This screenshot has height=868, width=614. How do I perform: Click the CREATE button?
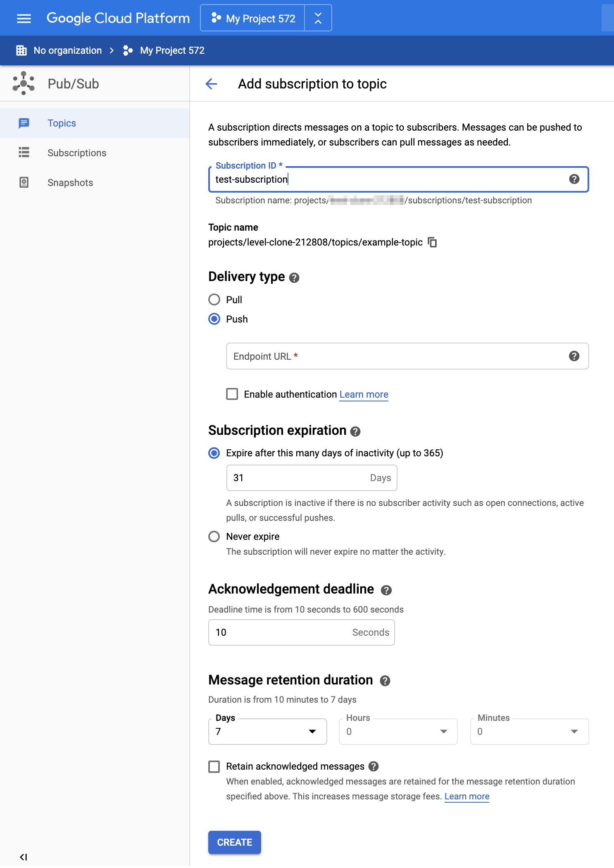(x=235, y=842)
